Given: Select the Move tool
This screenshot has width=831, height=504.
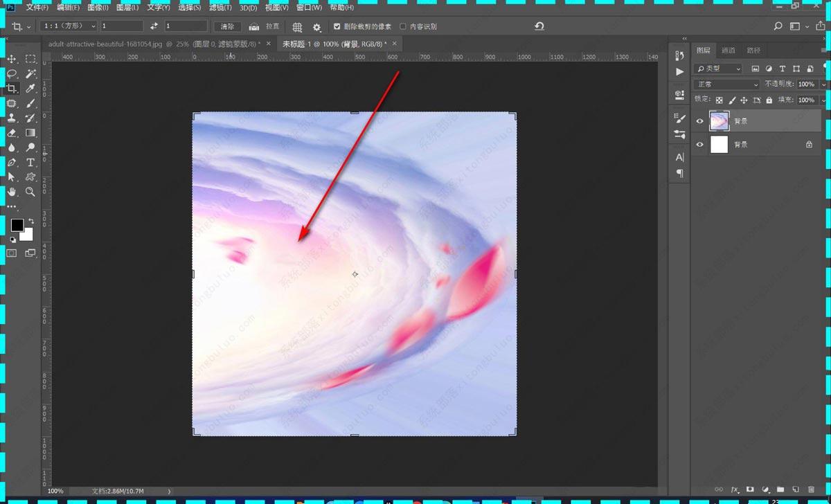Looking at the screenshot, I should click(x=12, y=60).
